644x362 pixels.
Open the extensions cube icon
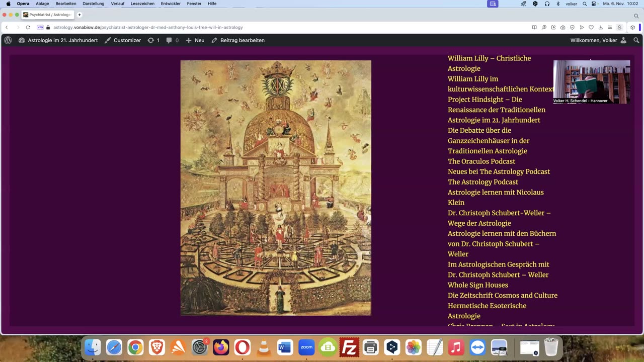click(632, 27)
